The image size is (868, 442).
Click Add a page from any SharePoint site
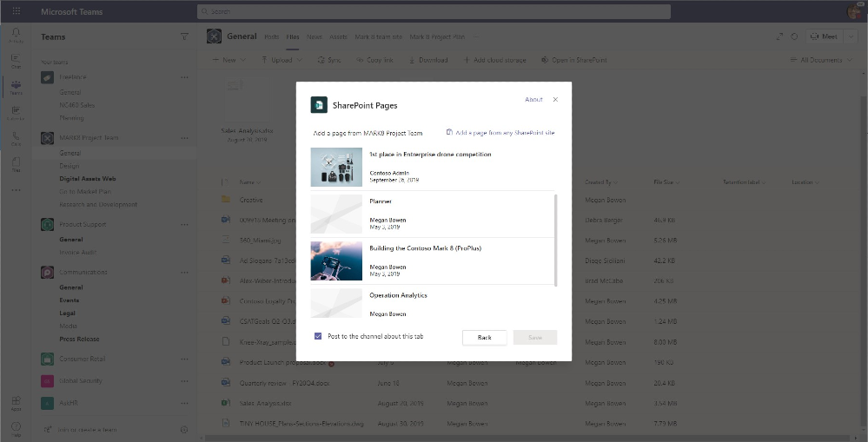click(x=500, y=133)
